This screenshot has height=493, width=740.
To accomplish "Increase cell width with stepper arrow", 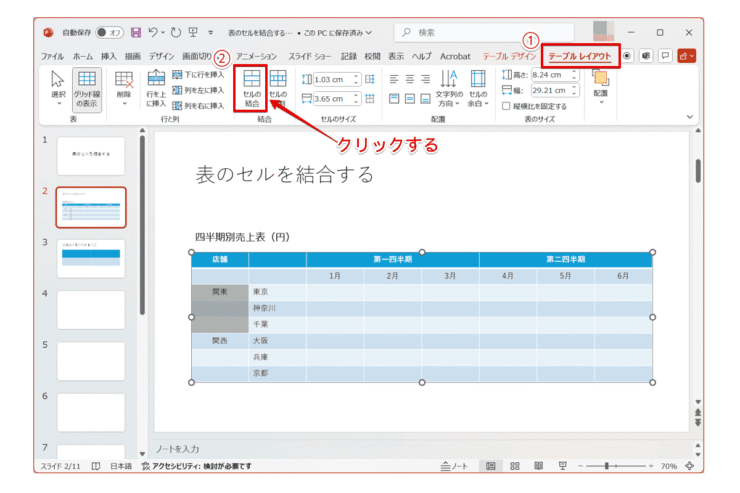I will coord(357,95).
